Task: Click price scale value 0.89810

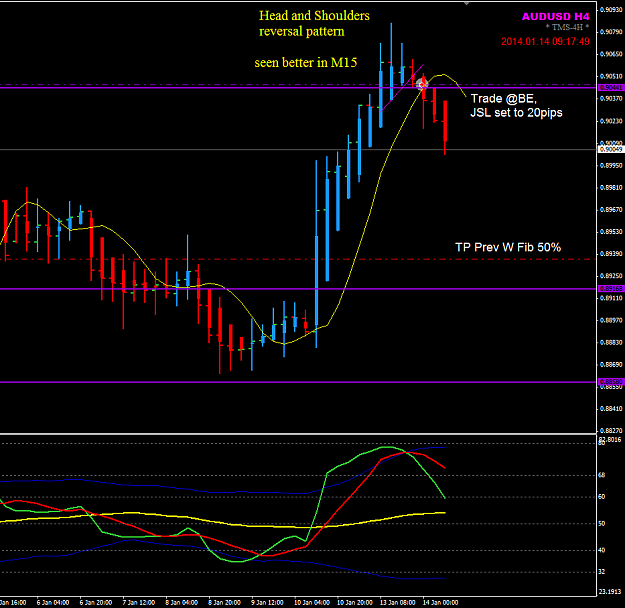Action: click(x=611, y=187)
